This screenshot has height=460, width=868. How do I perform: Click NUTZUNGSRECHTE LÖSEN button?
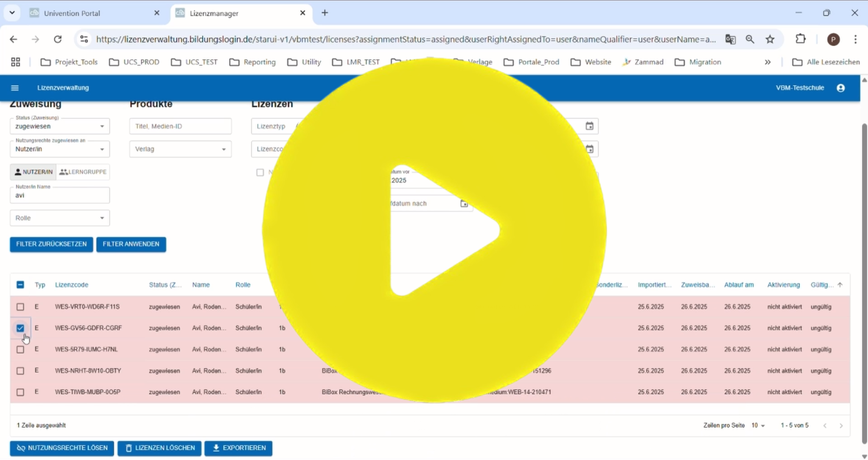coord(62,448)
